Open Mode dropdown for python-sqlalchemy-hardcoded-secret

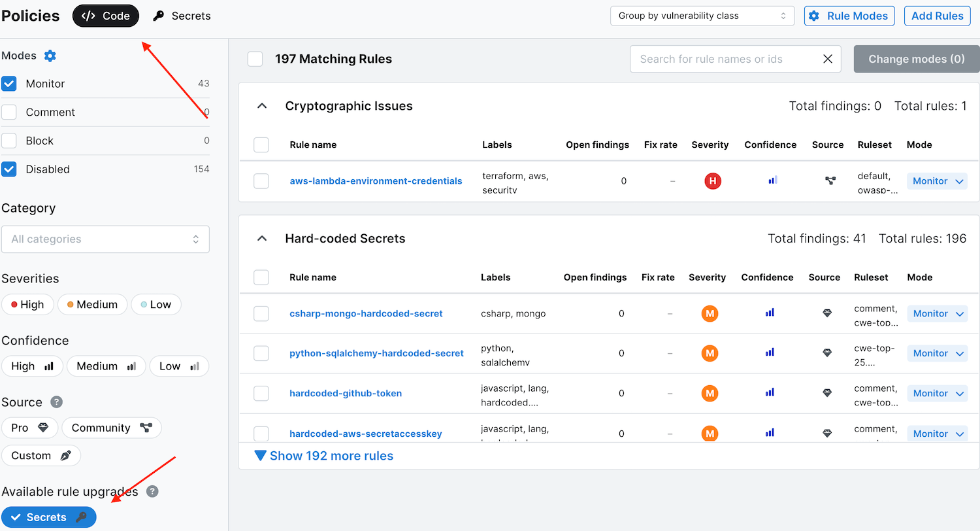pos(937,353)
